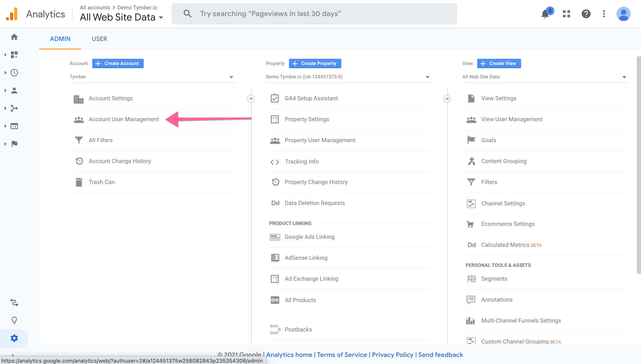
Task: Click the search magnifier icon
Action: 188,14
